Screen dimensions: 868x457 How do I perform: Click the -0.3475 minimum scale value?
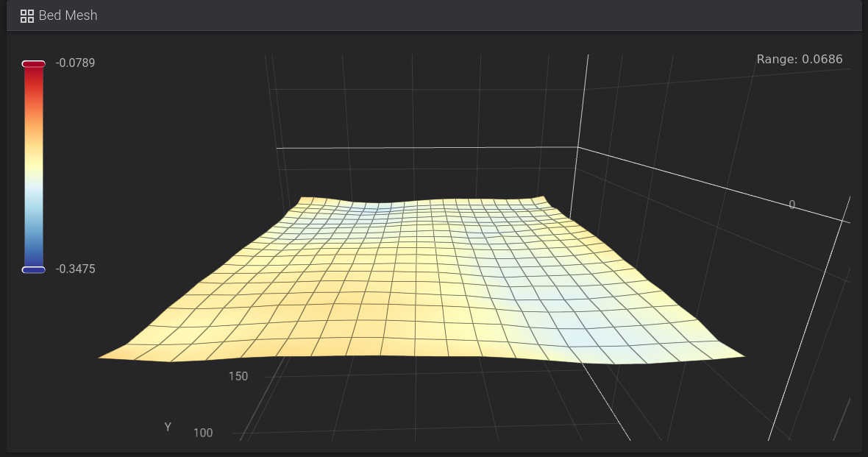point(75,269)
